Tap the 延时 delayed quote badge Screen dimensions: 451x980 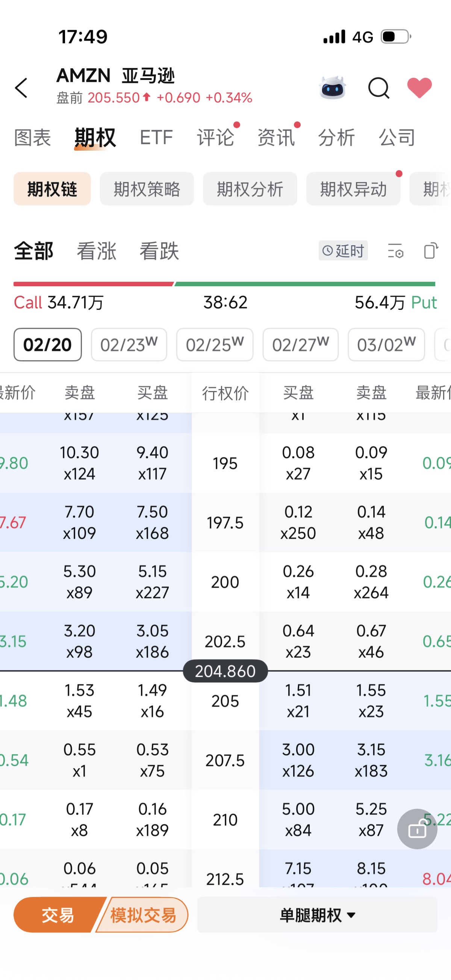[x=343, y=251]
